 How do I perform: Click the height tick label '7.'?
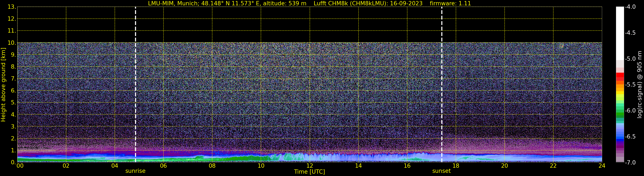pos(13,79)
